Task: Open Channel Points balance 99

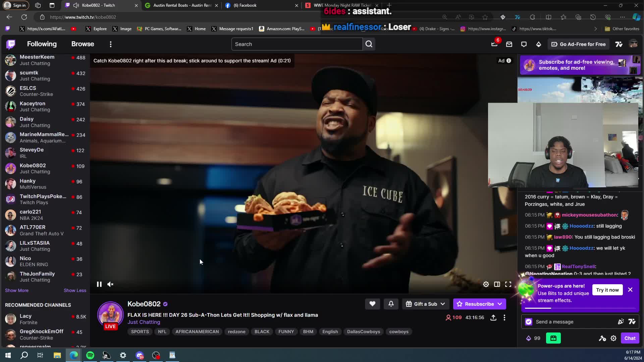Action: (x=533, y=338)
